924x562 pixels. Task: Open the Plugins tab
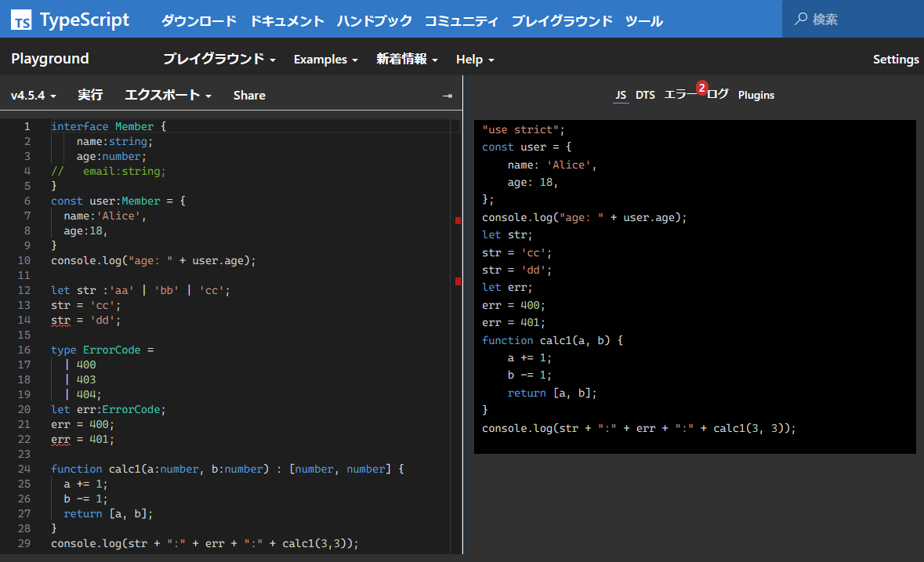point(756,95)
